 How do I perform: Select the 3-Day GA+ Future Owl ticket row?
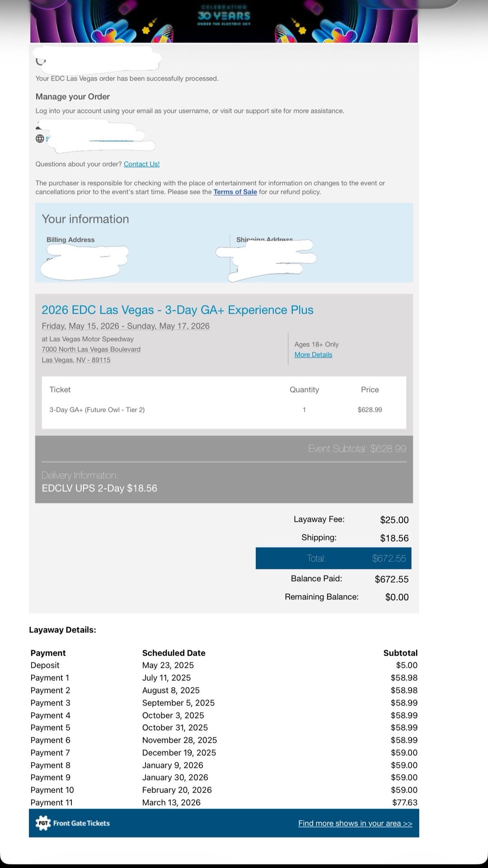point(97,410)
